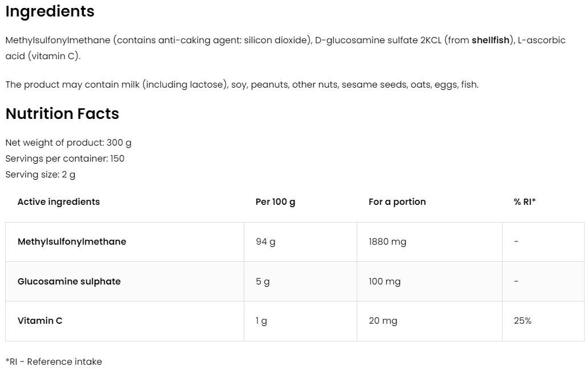Select the Glucosamine sulphate row label
This screenshot has height=371, width=588.
69,282
